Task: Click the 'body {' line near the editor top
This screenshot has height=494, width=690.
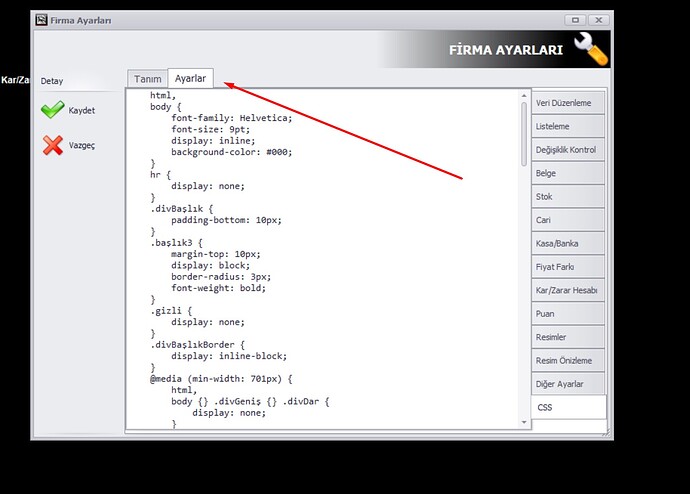Action: [x=165, y=107]
